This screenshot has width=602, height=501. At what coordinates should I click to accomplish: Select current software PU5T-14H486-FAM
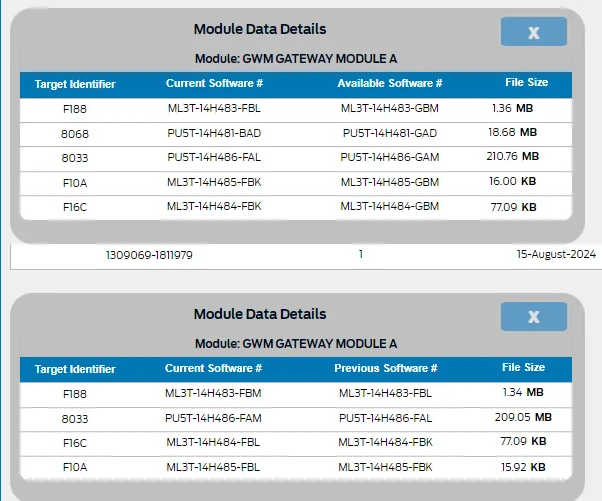pos(213,418)
